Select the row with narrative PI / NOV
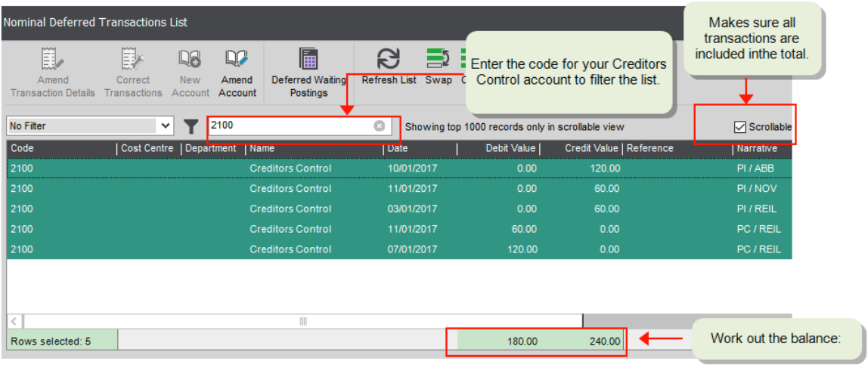Image resolution: width=868 pixels, height=365 pixels. (399, 189)
